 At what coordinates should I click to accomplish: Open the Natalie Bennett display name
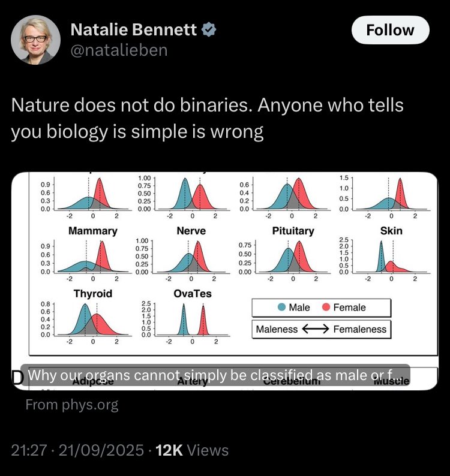coord(134,30)
